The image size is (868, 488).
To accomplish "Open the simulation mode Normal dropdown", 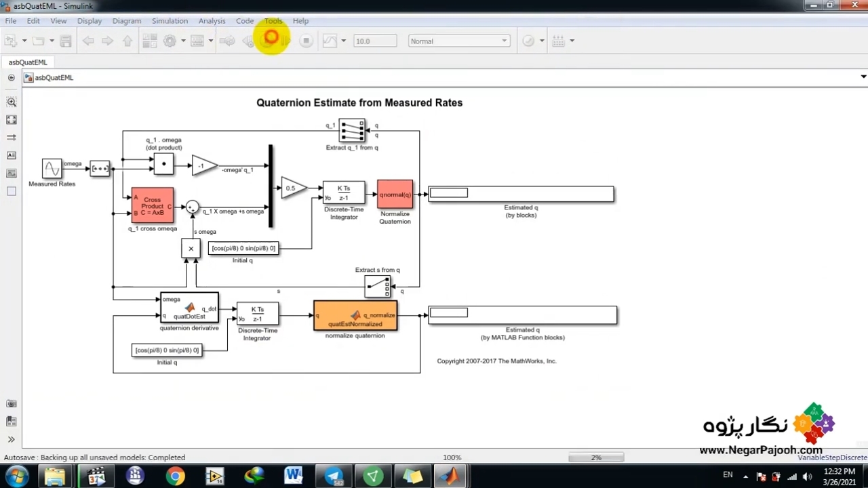I will [459, 41].
